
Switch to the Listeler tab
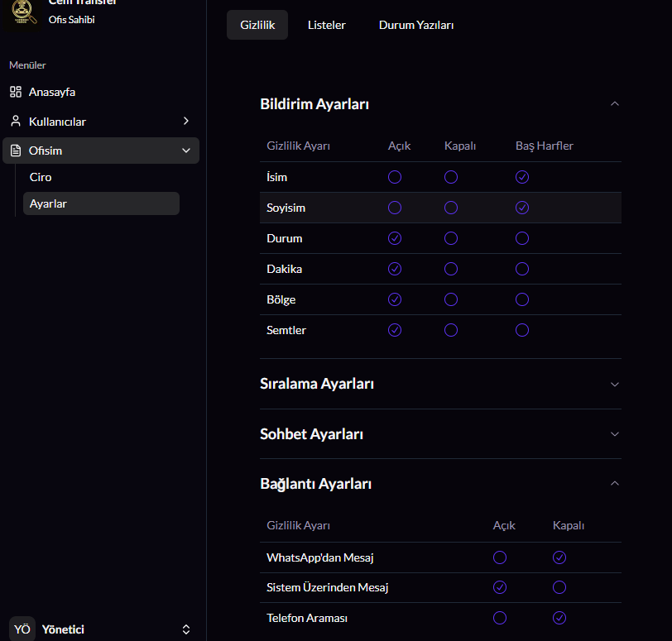tap(326, 25)
